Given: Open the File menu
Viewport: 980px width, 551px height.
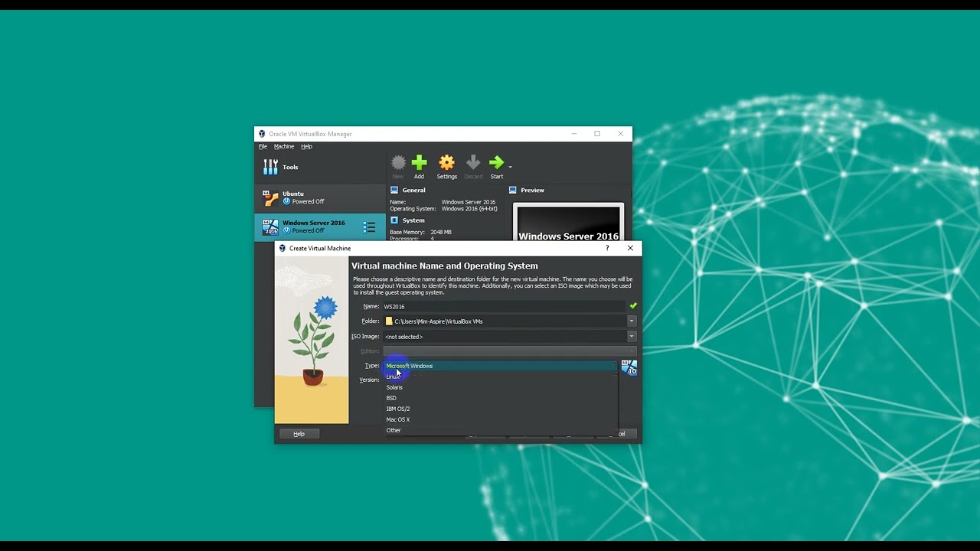Looking at the screenshot, I should tap(263, 146).
